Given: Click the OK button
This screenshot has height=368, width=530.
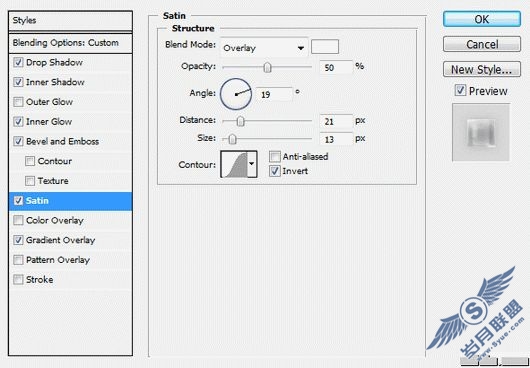Looking at the screenshot, I should (482, 19).
